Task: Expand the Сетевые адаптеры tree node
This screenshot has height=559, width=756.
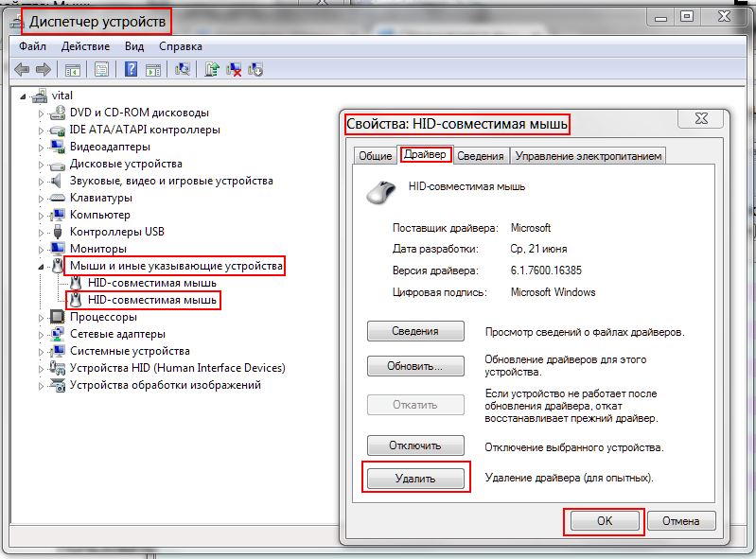Action: (x=42, y=334)
